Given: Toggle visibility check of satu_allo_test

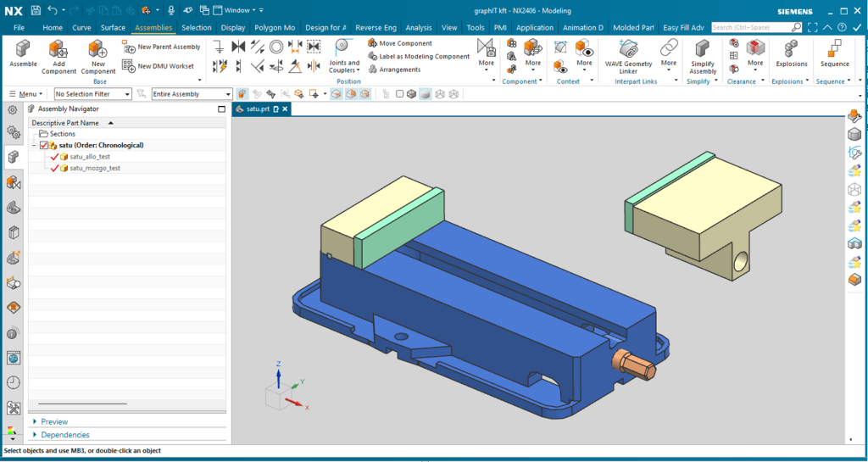Looking at the screenshot, I should point(54,157).
